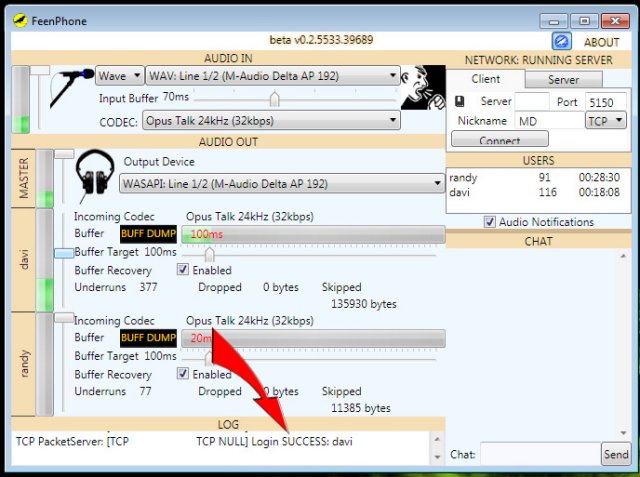Click randy's connection time 00:28:30
The width and height of the screenshot is (640, 477).
[x=599, y=177]
